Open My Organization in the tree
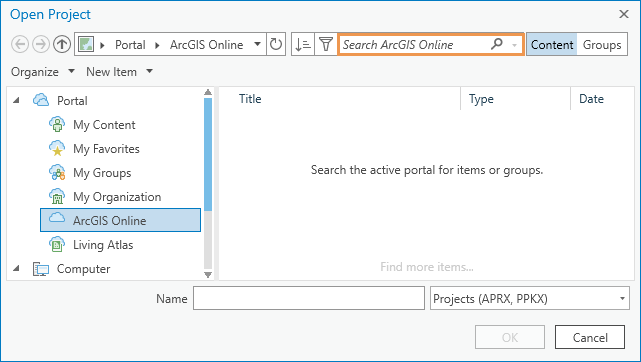This screenshot has width=641, height=362. pyautogui.click(x=117, y=197)
